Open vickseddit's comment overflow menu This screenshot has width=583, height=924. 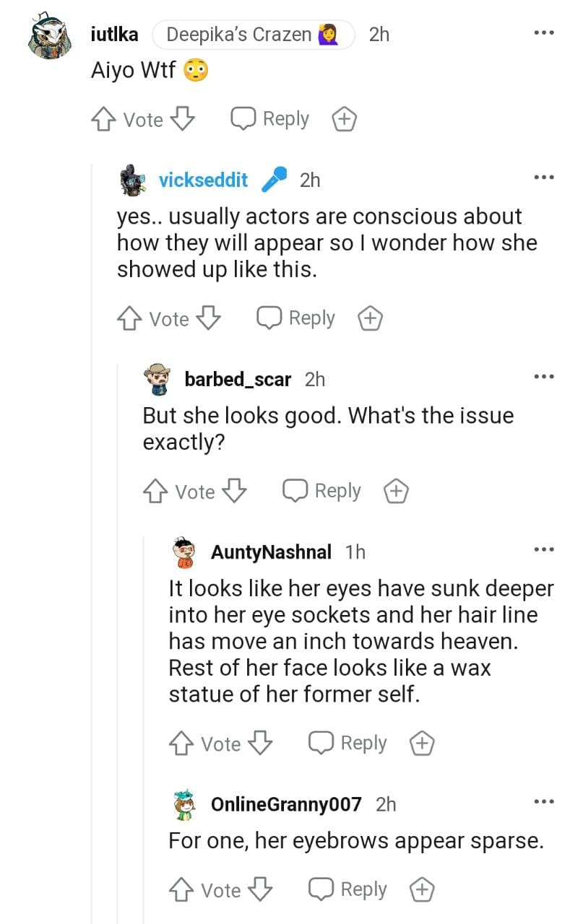(544, 178)
